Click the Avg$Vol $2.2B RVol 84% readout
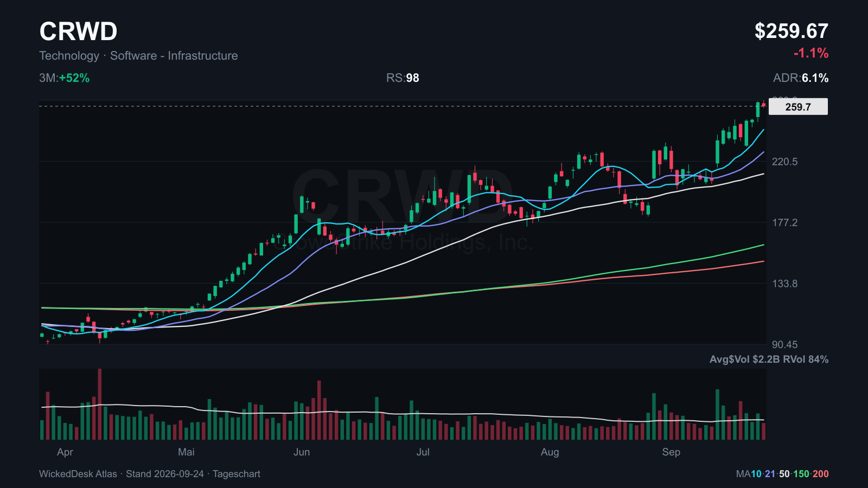 tap(769, 359)
